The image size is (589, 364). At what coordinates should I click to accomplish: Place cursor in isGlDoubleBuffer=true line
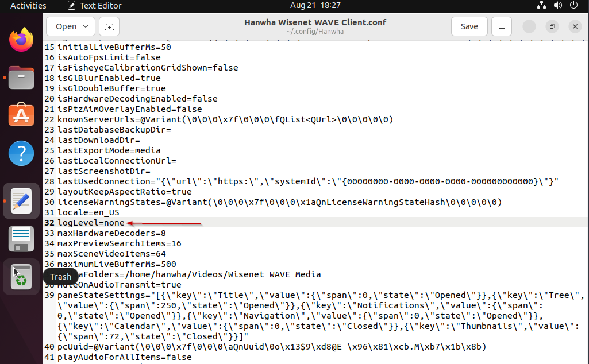pyautogui.click(x=111, y=88)
